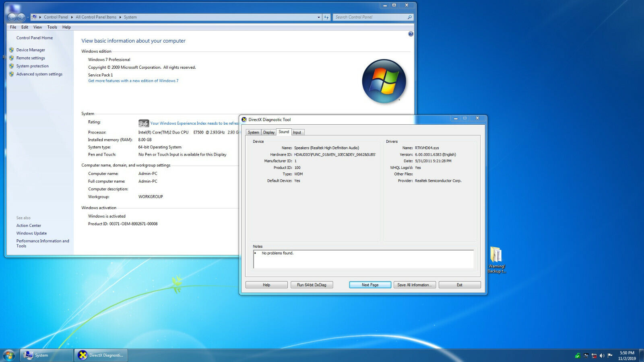This screenshot has width=644, height=362.
Task: Open the Warning Backup folder on desktop
Action: coord(496,260)
